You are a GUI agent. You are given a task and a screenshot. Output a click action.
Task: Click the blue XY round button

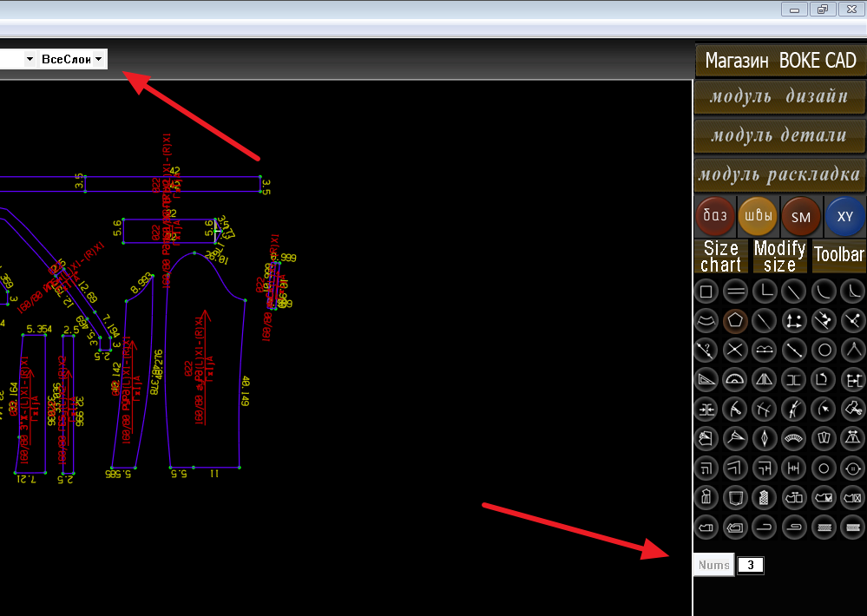[x=844, y=216]
